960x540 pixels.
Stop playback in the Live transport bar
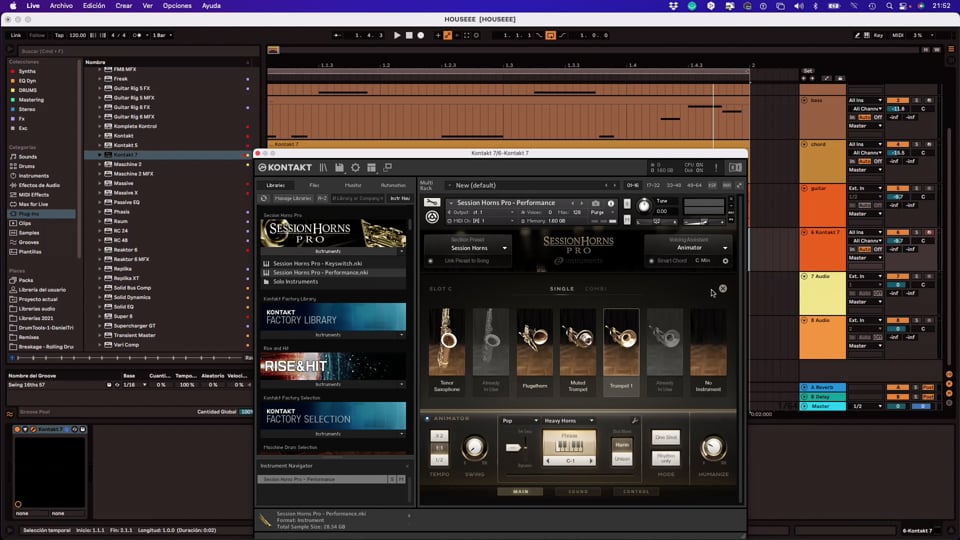pos(409,36)
